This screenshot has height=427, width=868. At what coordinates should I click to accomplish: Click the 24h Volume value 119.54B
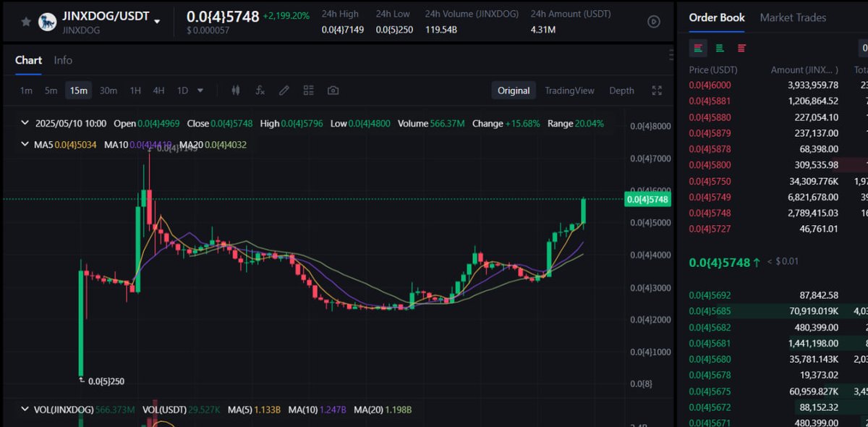(x=441, y=30)
